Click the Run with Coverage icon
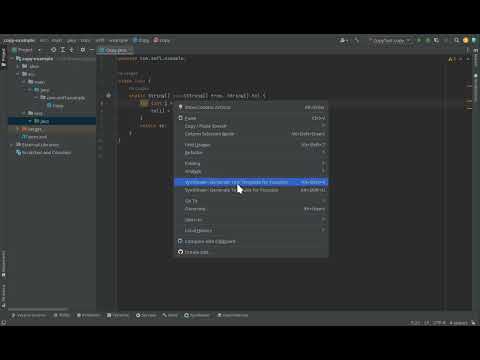 click(x=436, y=41)
